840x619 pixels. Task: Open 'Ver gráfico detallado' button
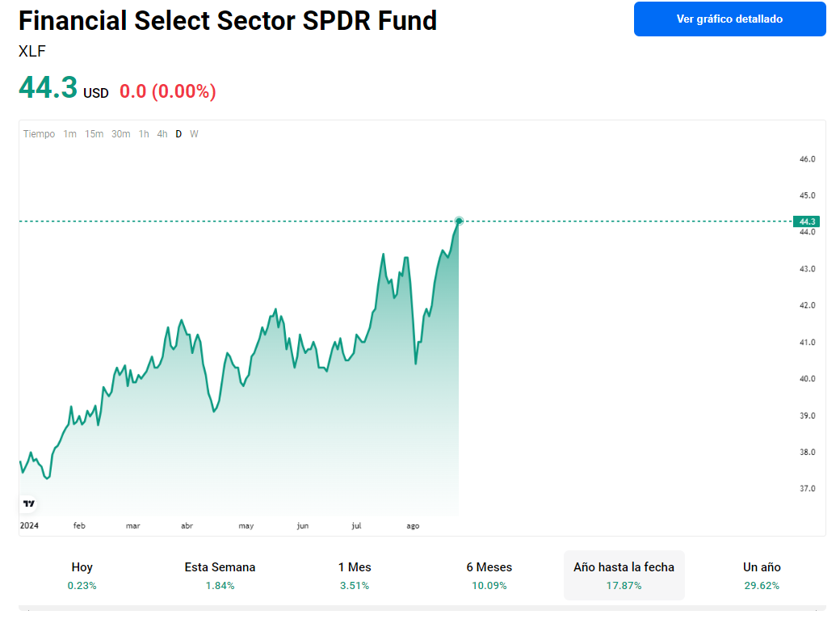[729, 19]
